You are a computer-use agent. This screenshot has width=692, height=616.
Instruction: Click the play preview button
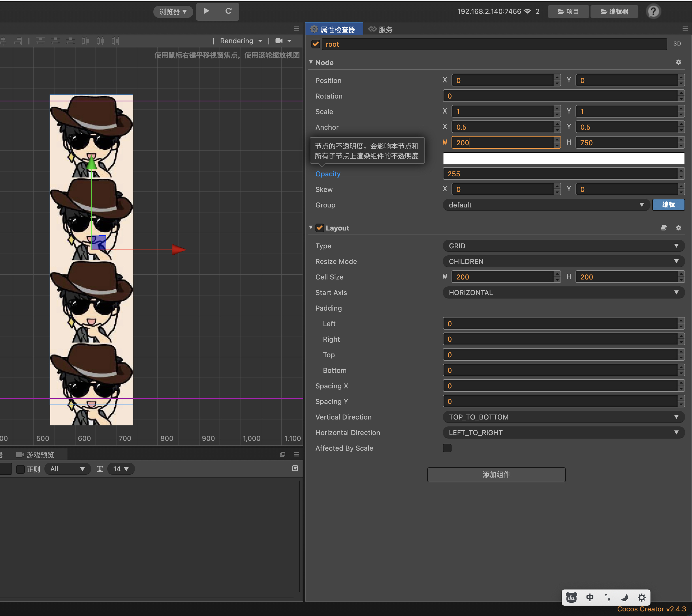pyautogui.click(x=206, y=11)
